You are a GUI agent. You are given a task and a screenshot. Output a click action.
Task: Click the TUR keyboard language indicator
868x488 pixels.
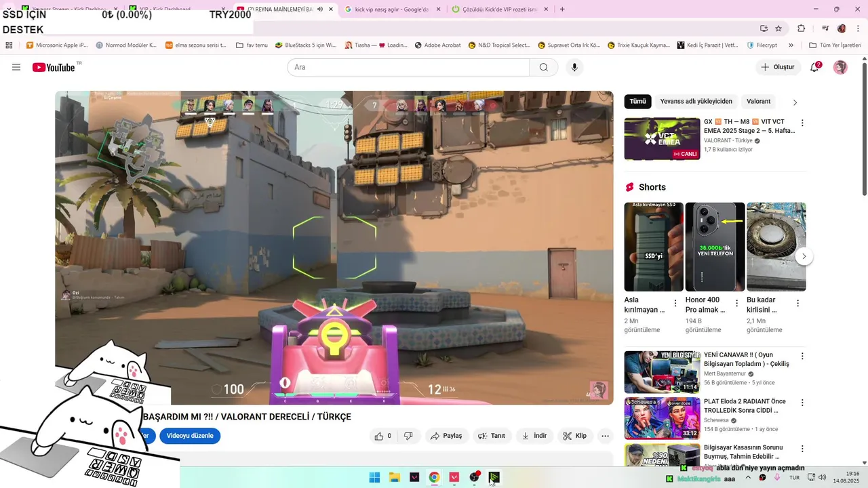click(x=794, y=478)
